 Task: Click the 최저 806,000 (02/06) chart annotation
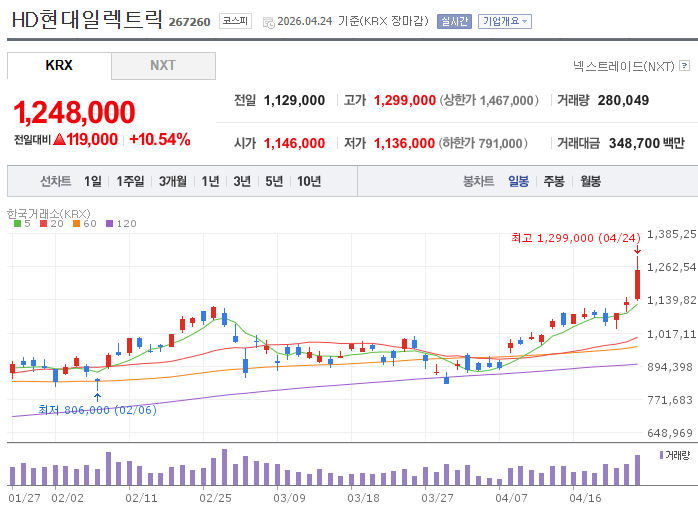[97, 410]
